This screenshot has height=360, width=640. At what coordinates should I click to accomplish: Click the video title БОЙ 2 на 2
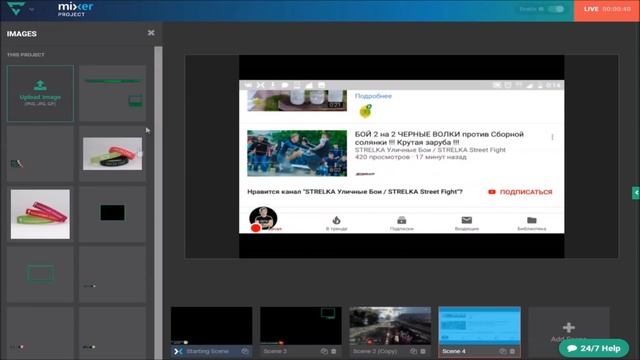(x=439, y=138)
